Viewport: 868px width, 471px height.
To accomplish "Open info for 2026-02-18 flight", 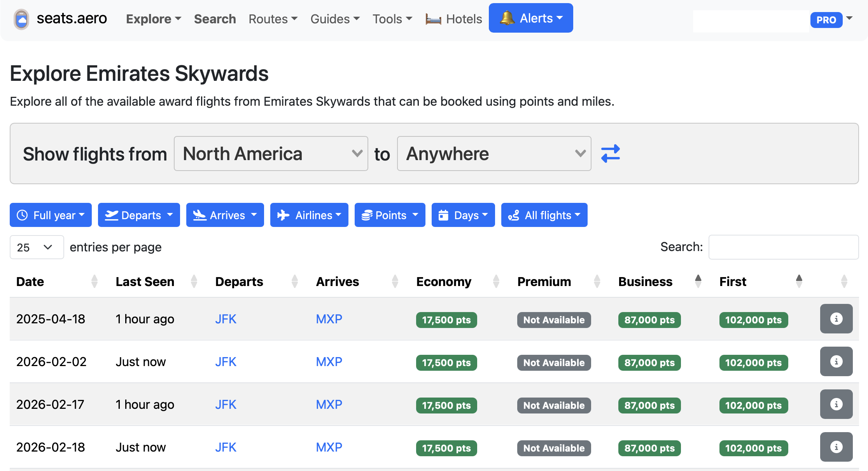I will 836,447.
